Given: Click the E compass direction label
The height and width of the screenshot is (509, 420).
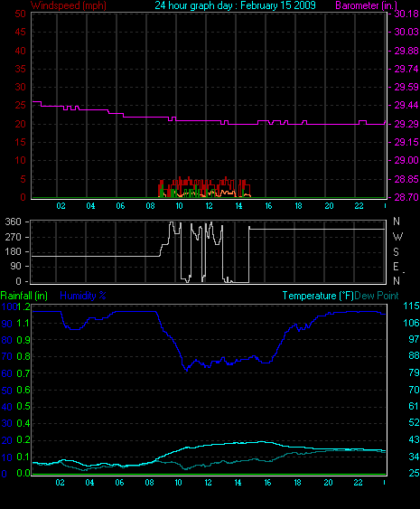Looking at the screenshot, I should 396,267.
